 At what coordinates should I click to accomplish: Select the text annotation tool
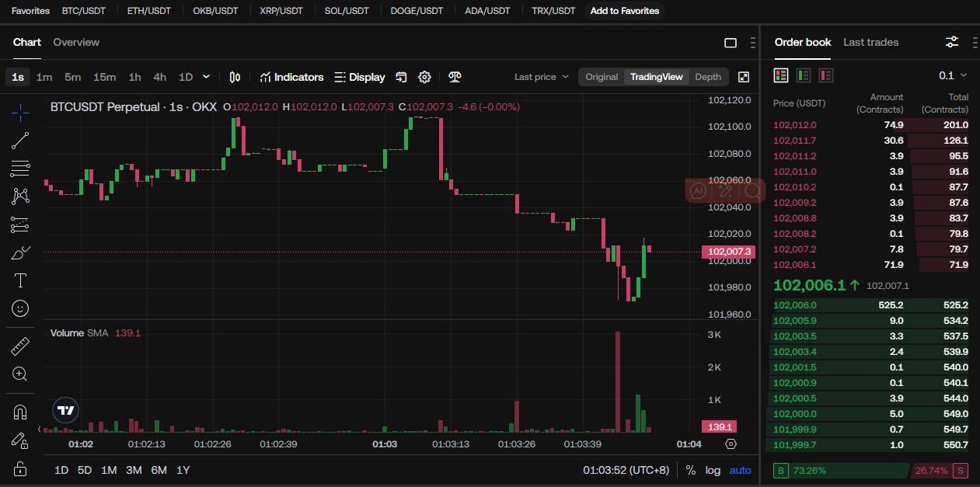click(x=21, y=280)
